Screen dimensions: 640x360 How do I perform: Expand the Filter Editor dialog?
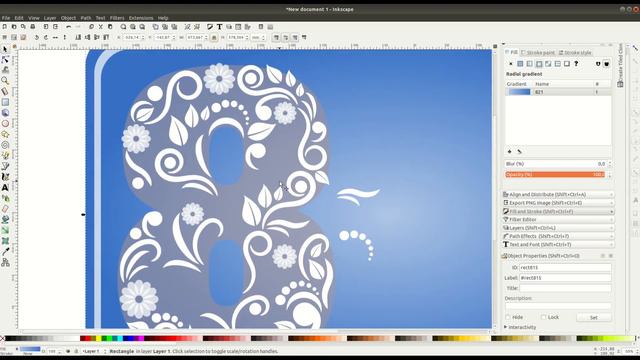pos(558,220)
